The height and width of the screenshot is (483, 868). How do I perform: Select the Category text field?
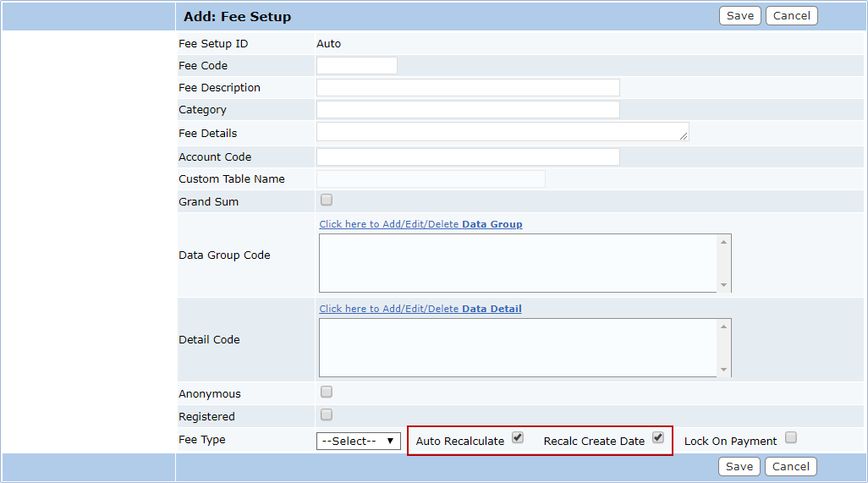(x=468, y=110)
